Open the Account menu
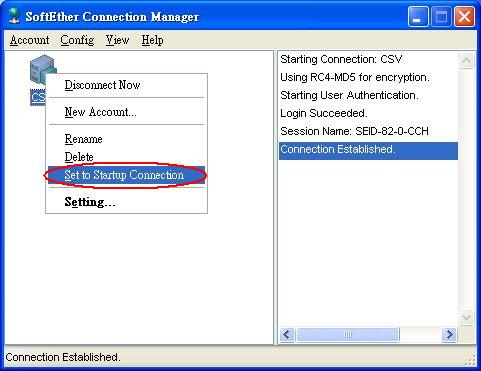The width and height of the screenshot is (481, 371). pos(30,40)
